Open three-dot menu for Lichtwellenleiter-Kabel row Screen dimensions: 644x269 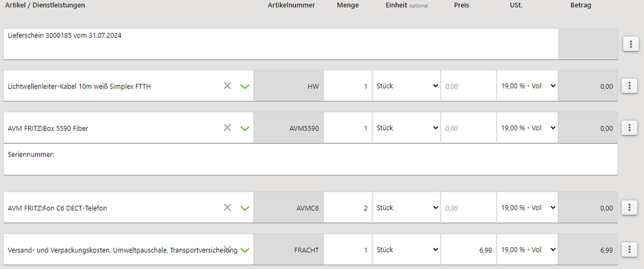629,86
